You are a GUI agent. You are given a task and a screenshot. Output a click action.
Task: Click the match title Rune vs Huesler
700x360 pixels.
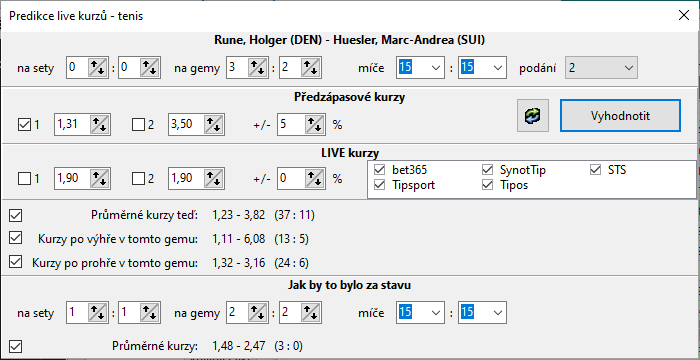[x=350, y=40]
